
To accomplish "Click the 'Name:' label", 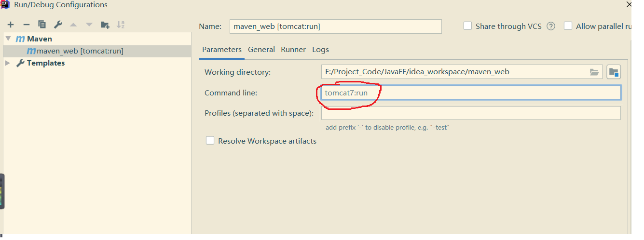I will [210, 27].
